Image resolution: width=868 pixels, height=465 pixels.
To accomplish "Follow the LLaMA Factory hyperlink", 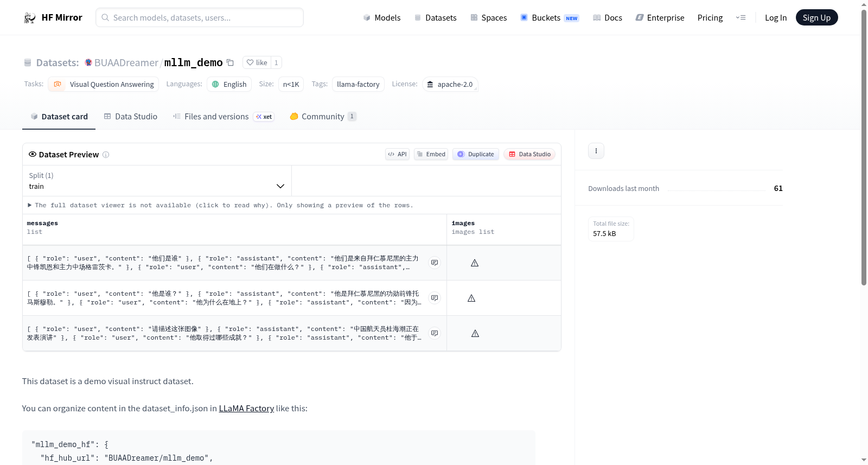I will coord(246,409).
